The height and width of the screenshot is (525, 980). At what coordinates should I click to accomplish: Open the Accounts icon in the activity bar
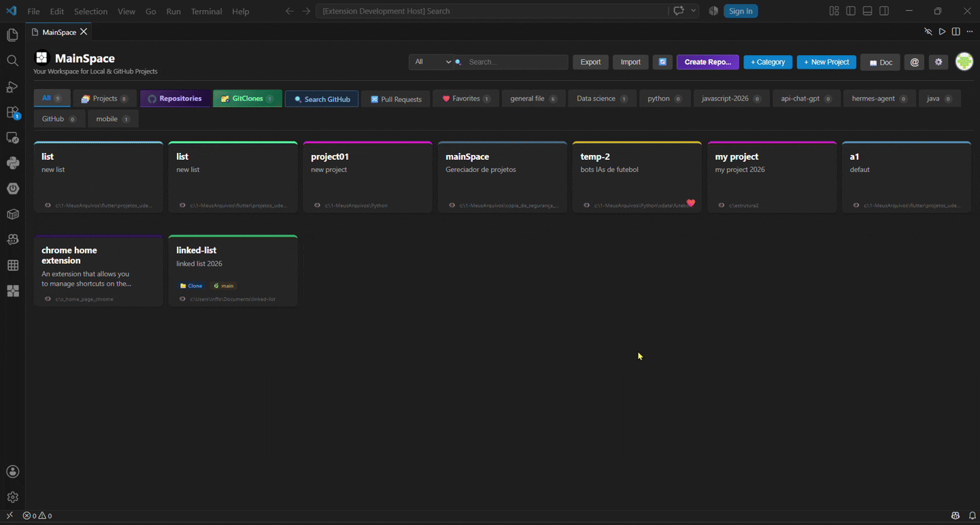point(12,472)
